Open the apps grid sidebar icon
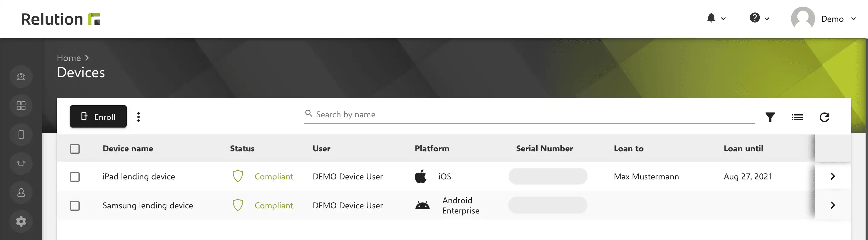Image resolution: width=868 pixels, height=240 pixels. [x=21, y=106]
